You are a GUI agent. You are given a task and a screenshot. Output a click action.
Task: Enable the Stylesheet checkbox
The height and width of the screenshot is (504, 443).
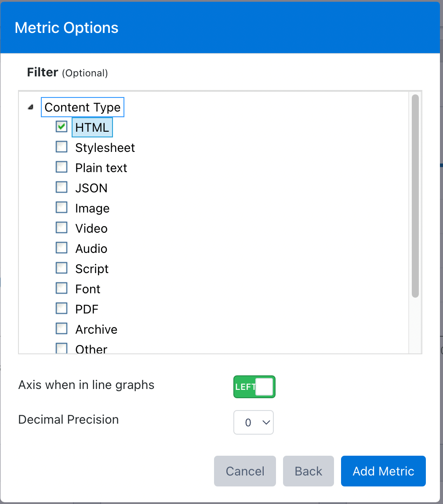pos(62,147)
